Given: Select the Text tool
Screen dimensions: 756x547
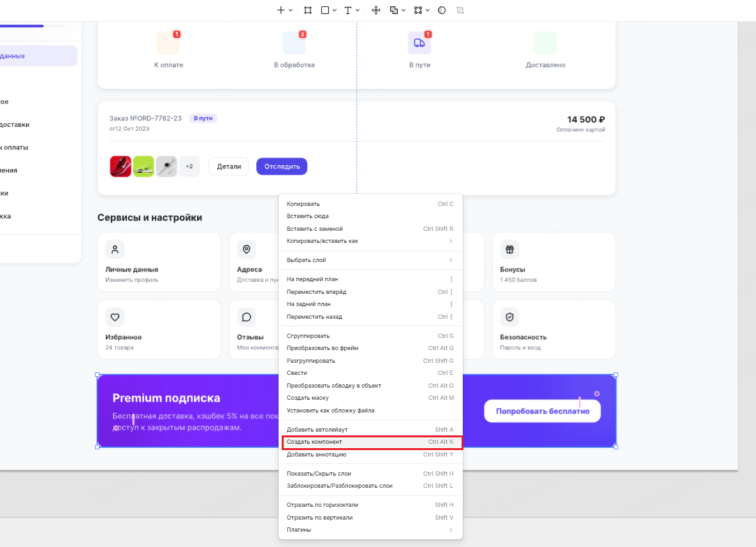Looking at the screenshot, I should coord(348,10).
